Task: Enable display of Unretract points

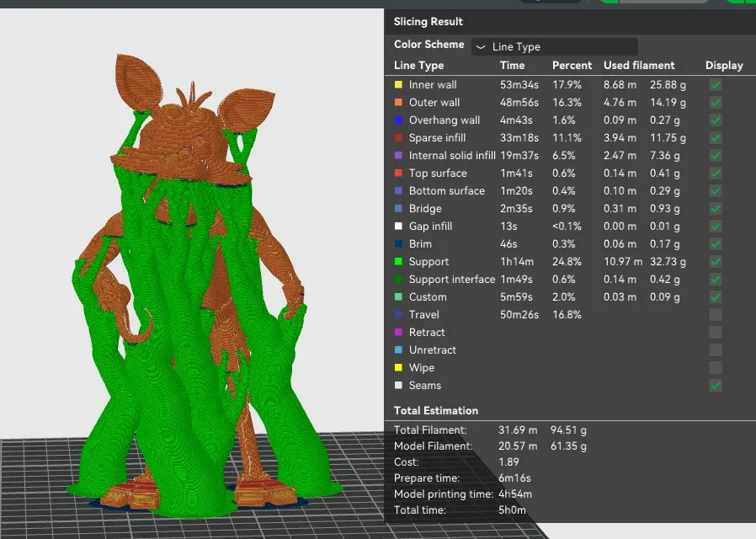Action: (716, 350)
